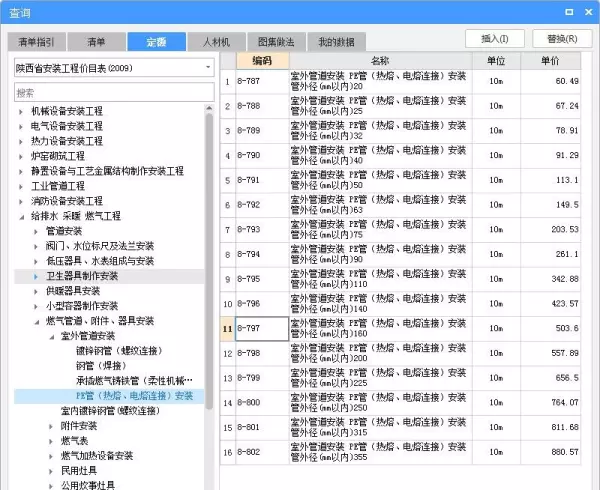Select PE管（热熔、电熔连接）安装 tree item
Screen dimensions: 600x490
pos(134,396)
